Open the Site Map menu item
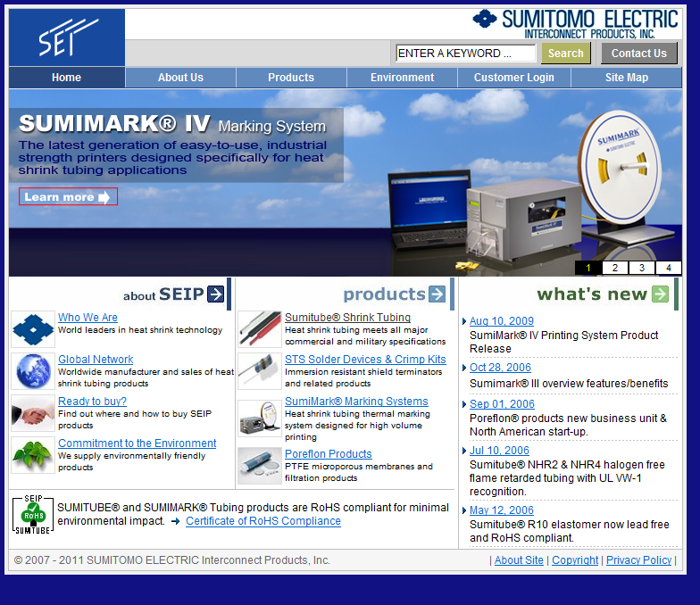The height and width of the screenshot is (605, 700). pyautogui.click(x=627, y=78)
